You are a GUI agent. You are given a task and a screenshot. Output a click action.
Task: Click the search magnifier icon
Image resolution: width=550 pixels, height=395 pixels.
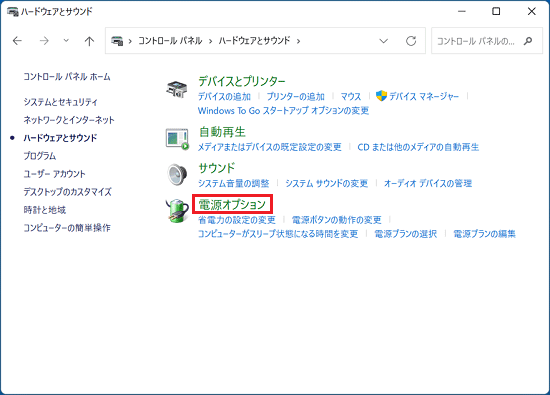click(x=528, y=41)
